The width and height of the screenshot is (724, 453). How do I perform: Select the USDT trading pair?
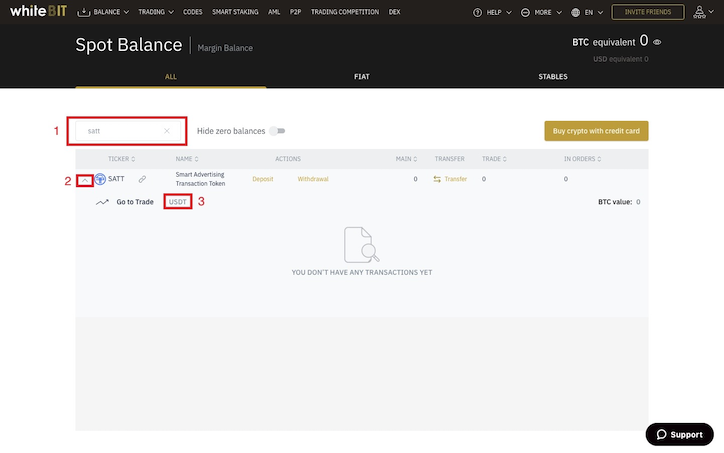pos(178,202)
